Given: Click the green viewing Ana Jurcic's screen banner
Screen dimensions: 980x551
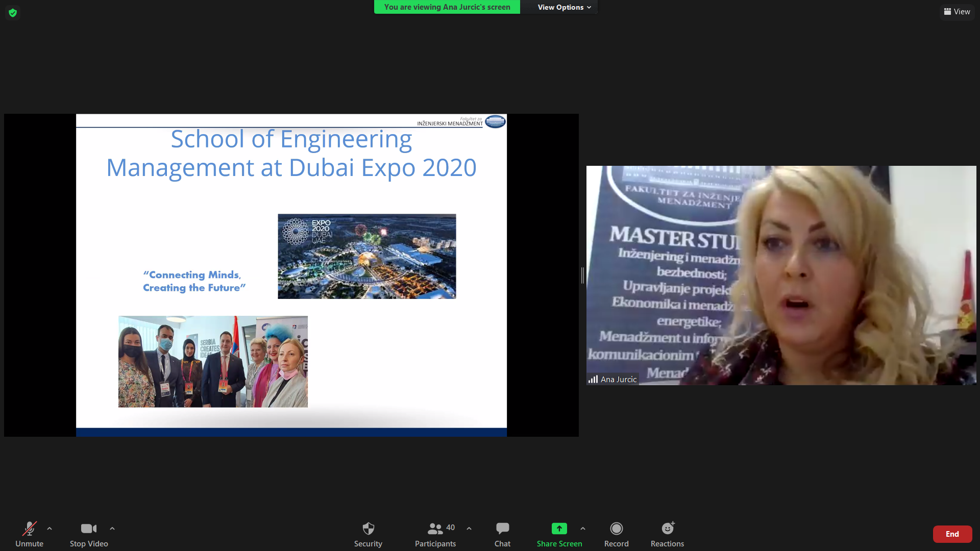Looking at the screenshot, I should [x=447, y=7].
